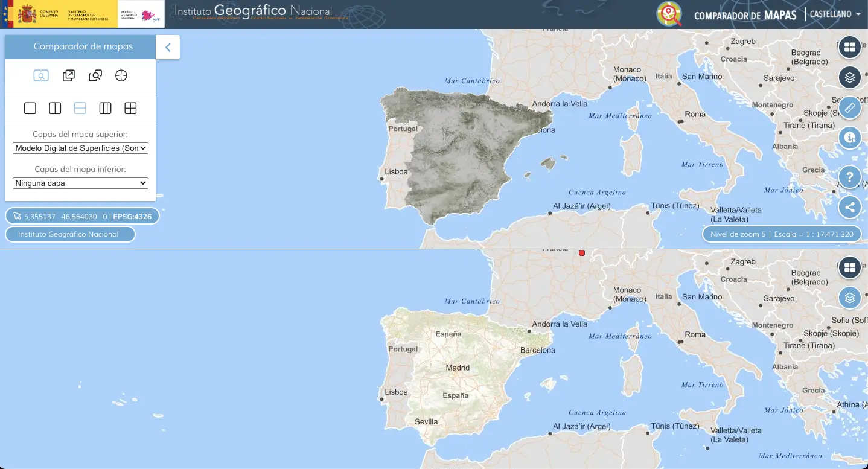The image size is (868, 469).
Task: Click 'Sarajevo' on the lower map
Action: coord(779,298)
